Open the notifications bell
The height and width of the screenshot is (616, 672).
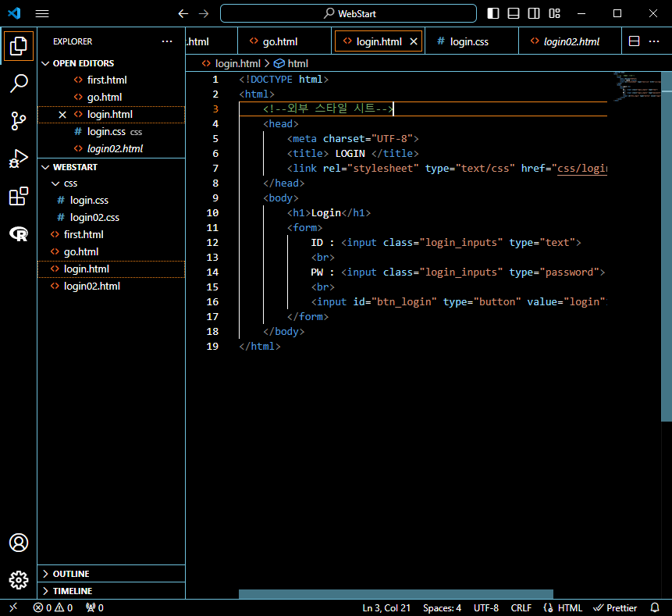click(x=655, y=607)
